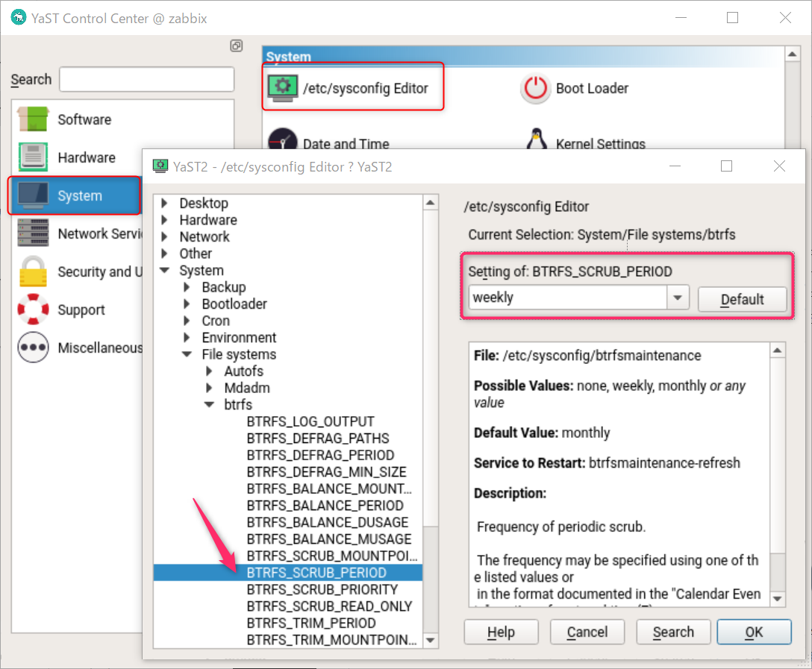Select BTRFS_TRIM_PERIOD variable

(310, 623)
